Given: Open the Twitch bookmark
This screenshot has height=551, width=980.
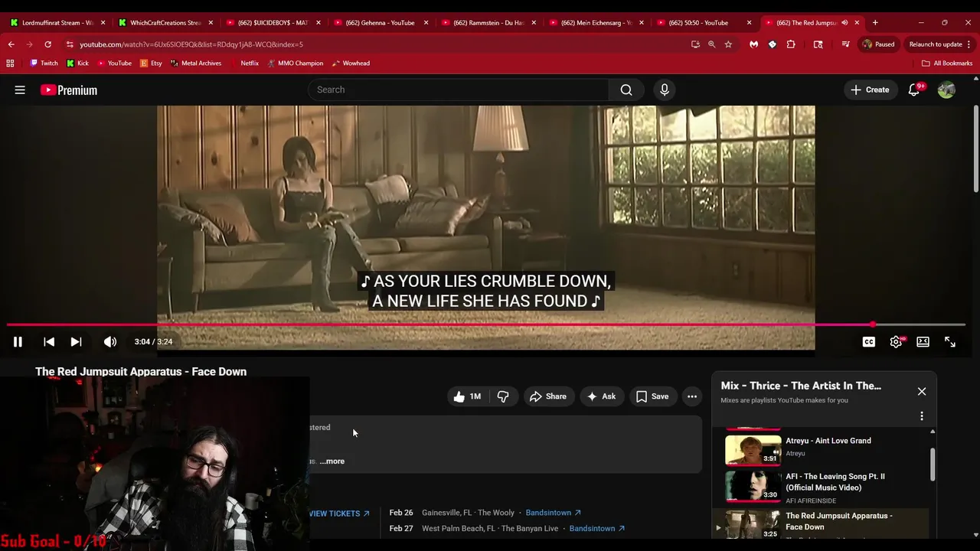Looking at the screenshot, I should pyautogui.click(x=44, y=64).
